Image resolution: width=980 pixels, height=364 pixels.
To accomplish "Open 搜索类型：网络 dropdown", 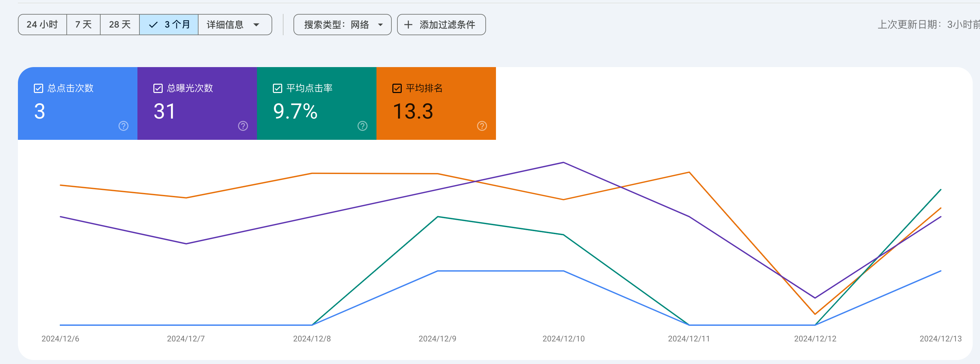I will (342, 25).
